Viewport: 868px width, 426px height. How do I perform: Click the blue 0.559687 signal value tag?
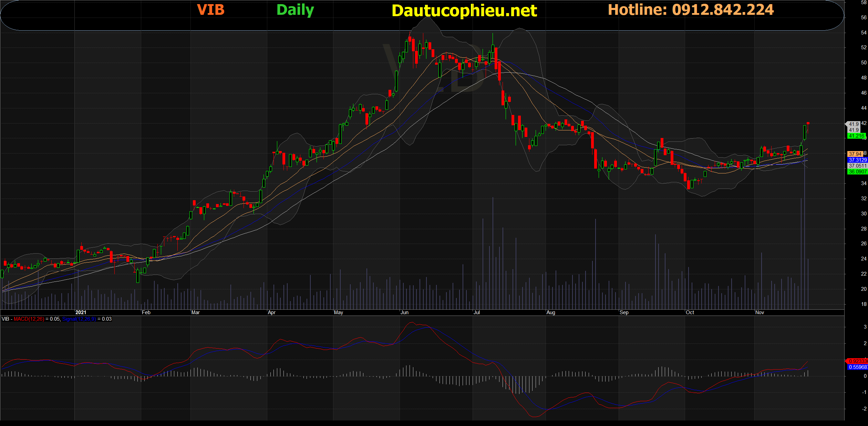point(857,367)
